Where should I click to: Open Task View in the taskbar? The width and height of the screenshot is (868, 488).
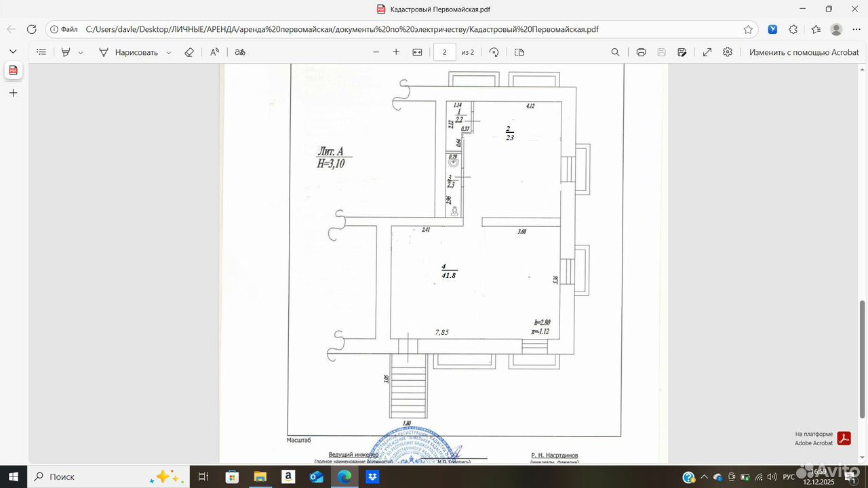coord(203,476)
